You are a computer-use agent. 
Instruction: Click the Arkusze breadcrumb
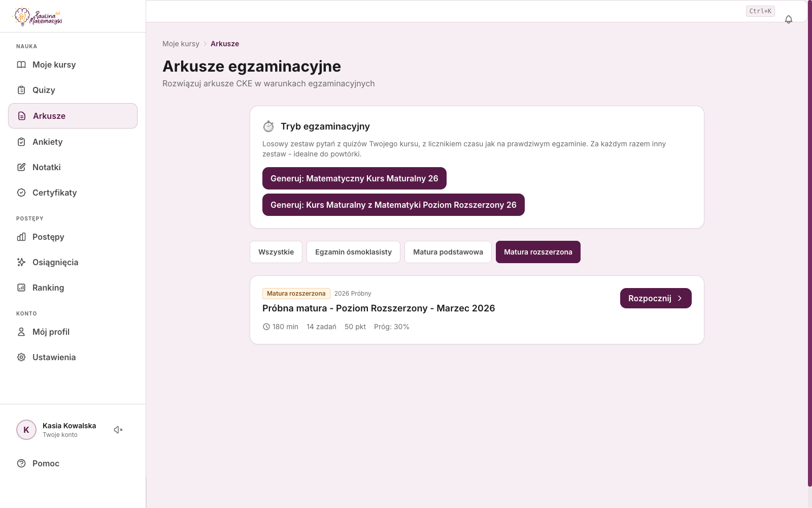pos(225,44)
